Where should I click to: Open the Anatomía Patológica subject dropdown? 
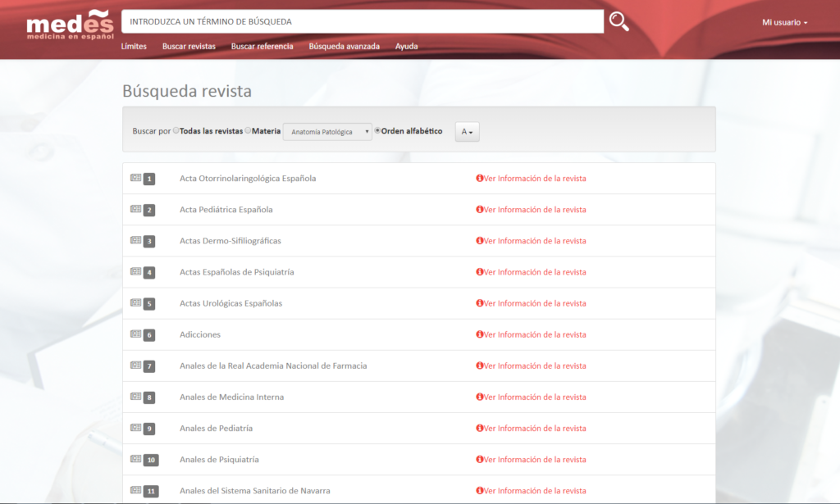pos(327,132)
